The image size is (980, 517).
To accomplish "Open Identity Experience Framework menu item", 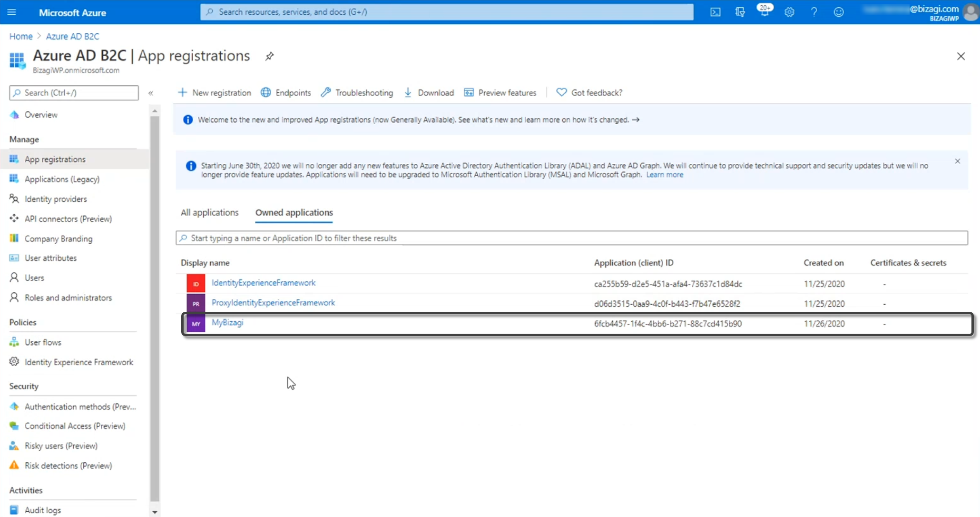I will click(79, 362).
